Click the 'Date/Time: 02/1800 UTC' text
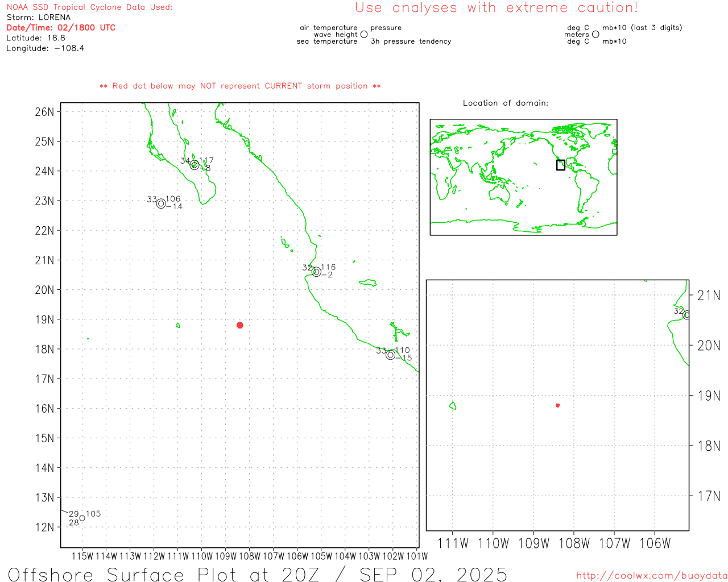Screen dimensions: 728x582 61,27
